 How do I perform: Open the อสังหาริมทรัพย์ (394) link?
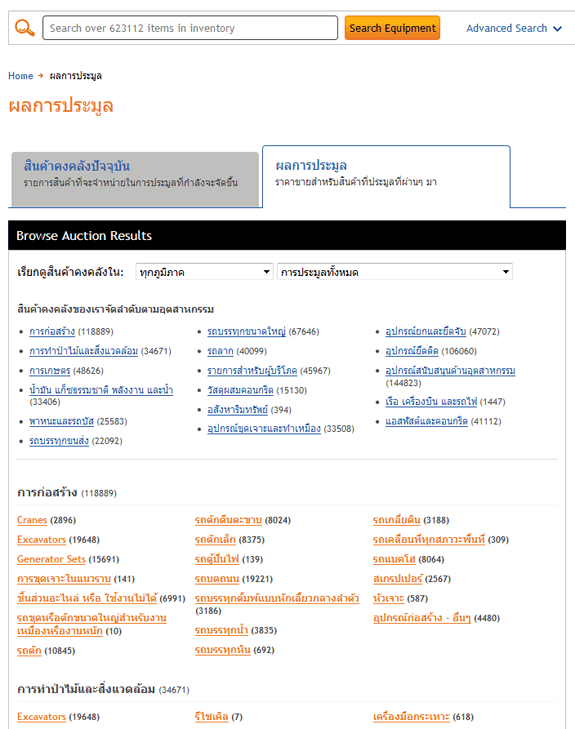pyautogui.click(x=238, y=410)
